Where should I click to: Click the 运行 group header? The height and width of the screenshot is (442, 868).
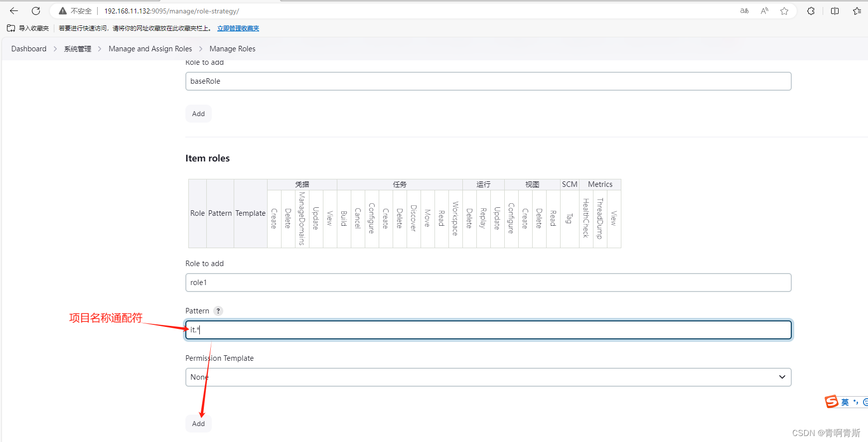[483, 184]
